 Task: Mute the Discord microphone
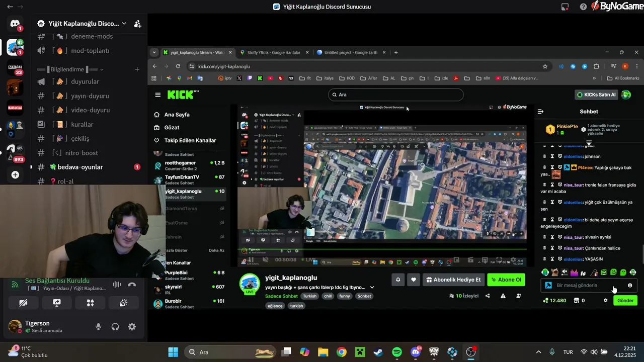98,327
